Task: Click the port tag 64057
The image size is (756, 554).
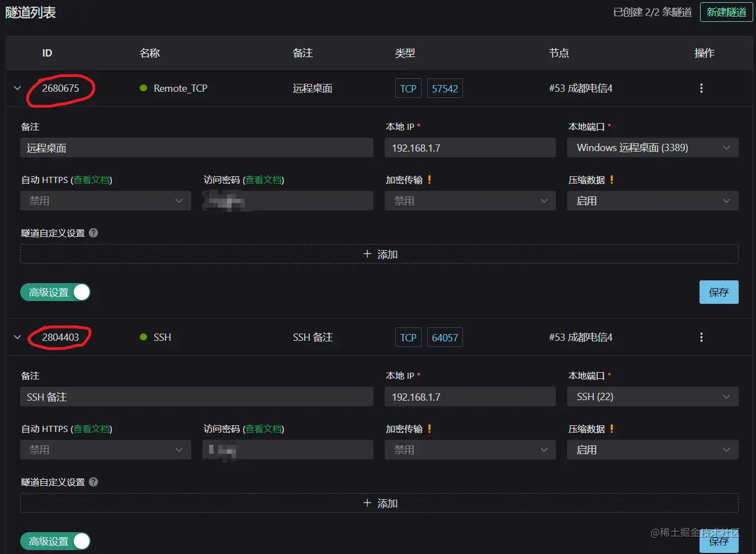Action: pyautogui.click(x=445, y=337)
